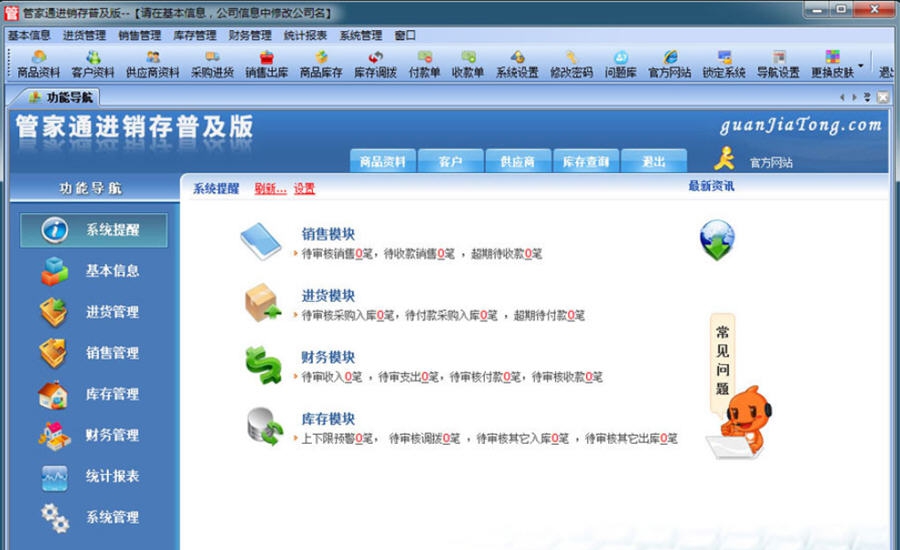Open 采购进货 toolbar icon
Viewport: 900px width, 550px height.
click(x=212, y=64)
